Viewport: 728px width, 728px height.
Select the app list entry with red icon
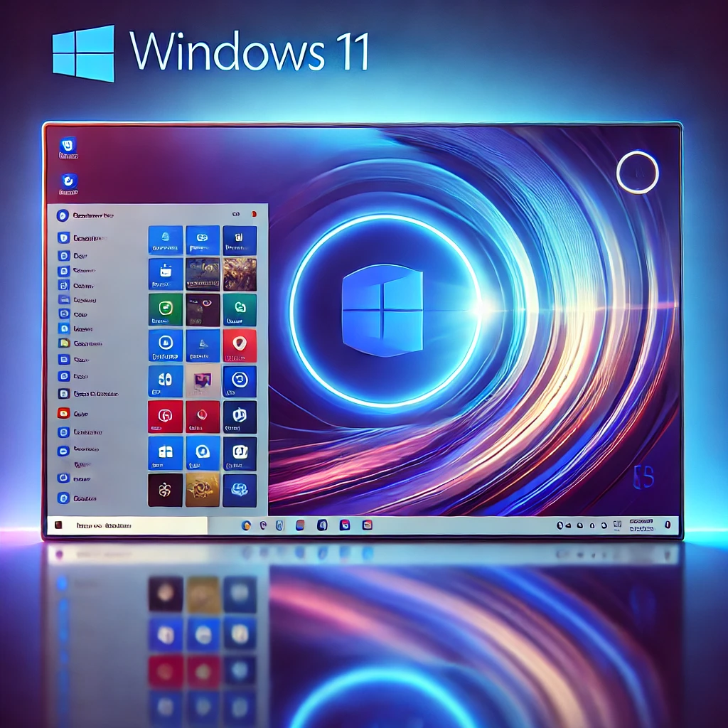tap(73, 413)
